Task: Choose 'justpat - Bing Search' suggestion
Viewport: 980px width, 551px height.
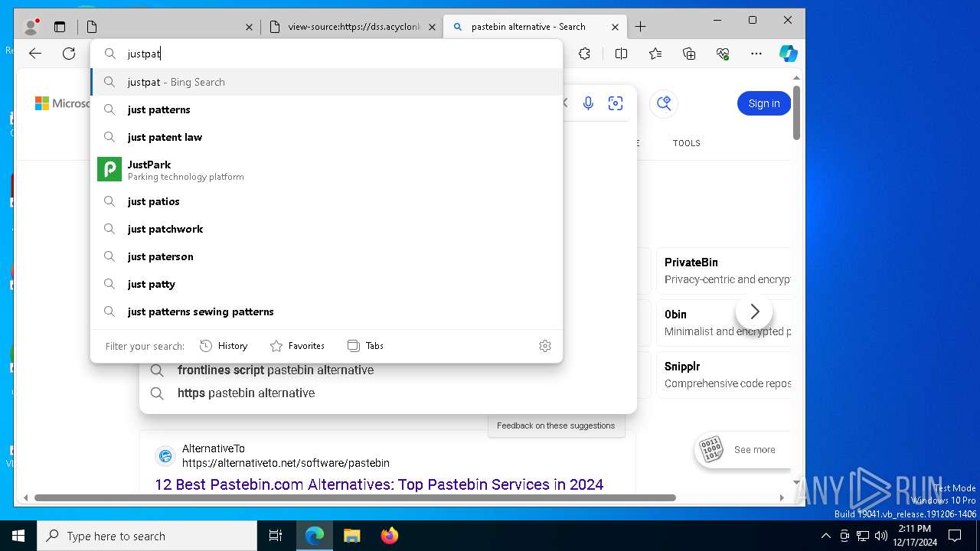Action: click(326, 82)
